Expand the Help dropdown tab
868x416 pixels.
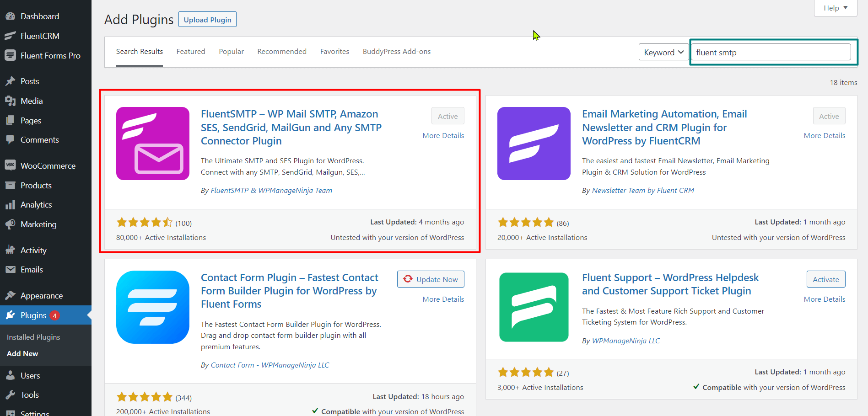[x=836, y=8]
